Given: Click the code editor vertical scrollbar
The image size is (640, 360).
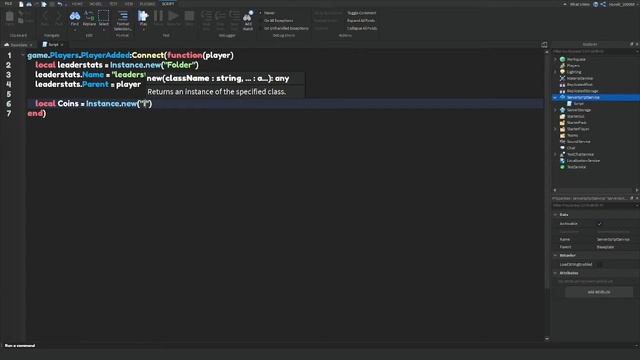Looking at the screenshot, I should pos(547,171).
